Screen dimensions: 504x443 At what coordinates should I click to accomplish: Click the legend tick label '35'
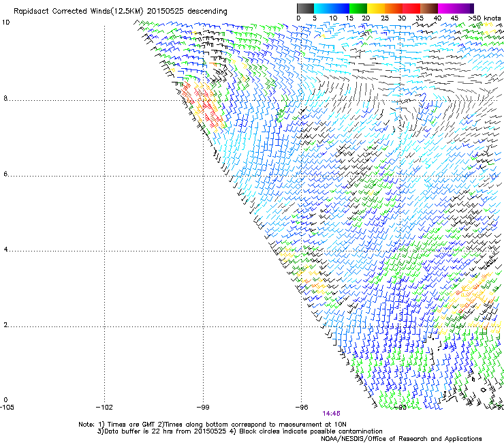[420, 18]
